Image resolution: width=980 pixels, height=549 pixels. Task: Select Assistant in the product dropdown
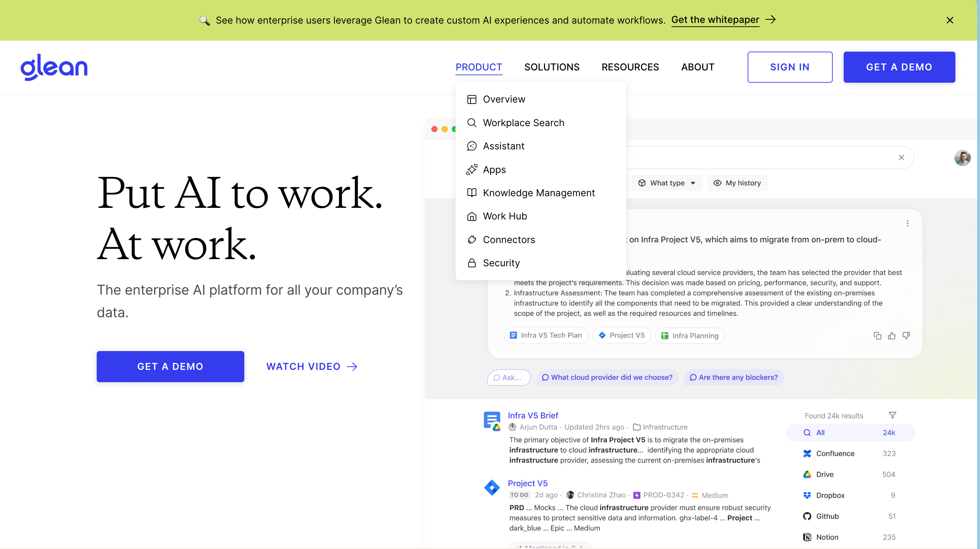coord(540,146)
